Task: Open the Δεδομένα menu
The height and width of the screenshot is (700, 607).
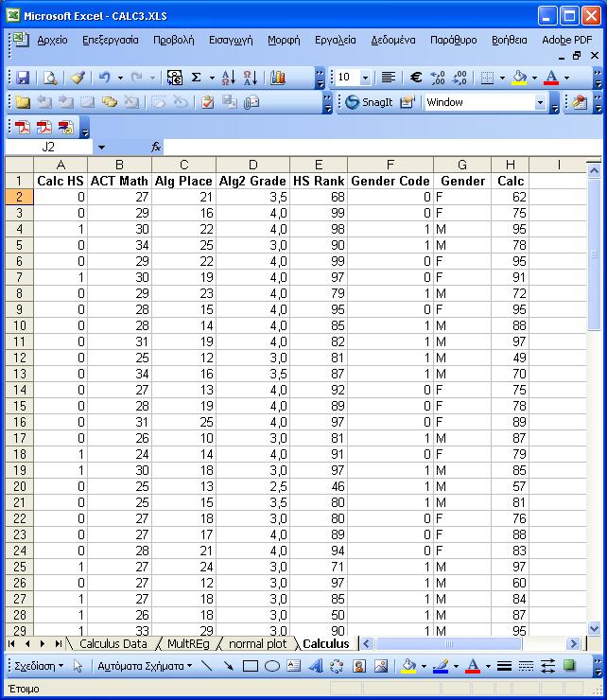Action: click(393, 40)
